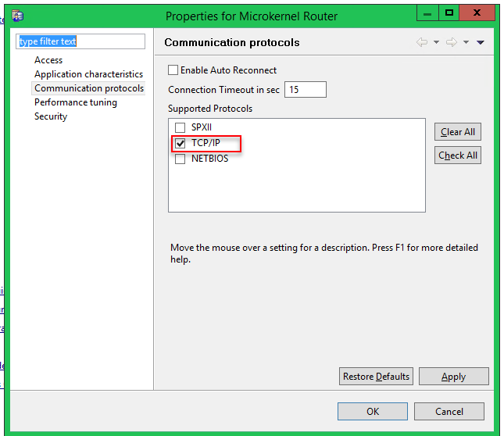The height and width of the screenshot is (436, 504).
Task: Select Communication protocols in the tree
Action: click(x=89, y=88)
